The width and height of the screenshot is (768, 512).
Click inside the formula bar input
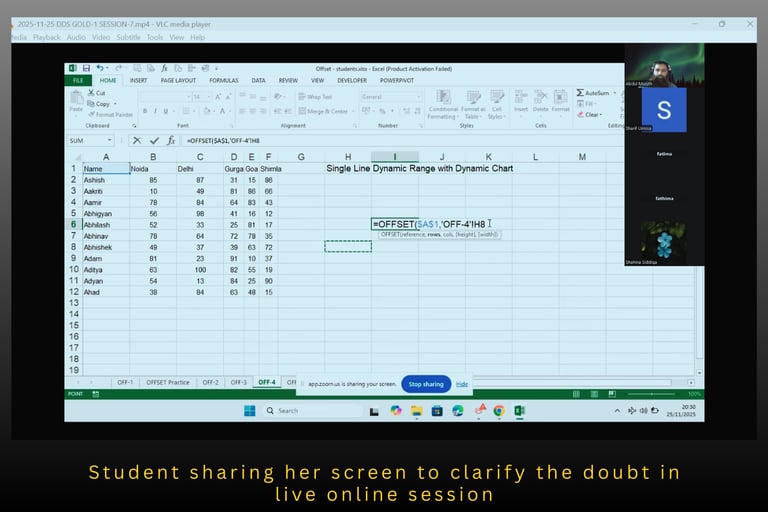402,141
